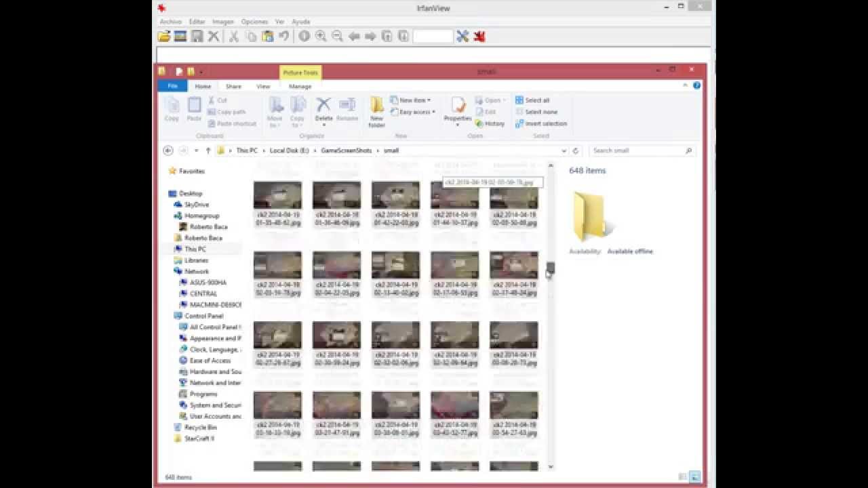Go to next image with right arrow
This screenshot has width=868, height=488.
[x=370, y=37]
